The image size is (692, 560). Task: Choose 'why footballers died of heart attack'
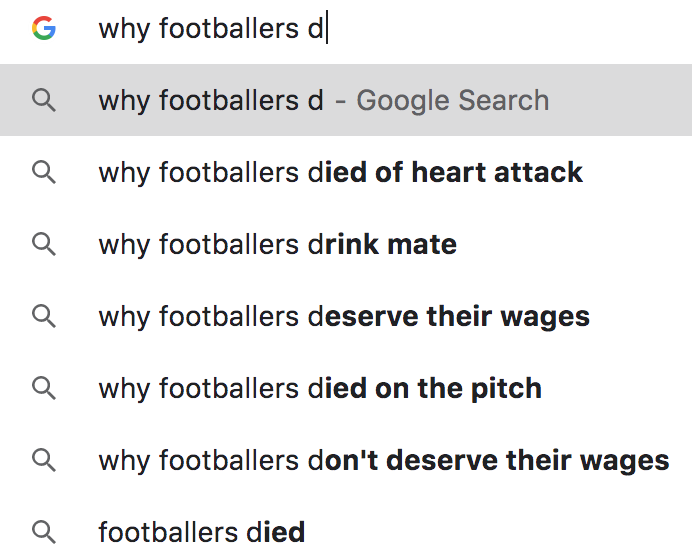pos(346,172)
